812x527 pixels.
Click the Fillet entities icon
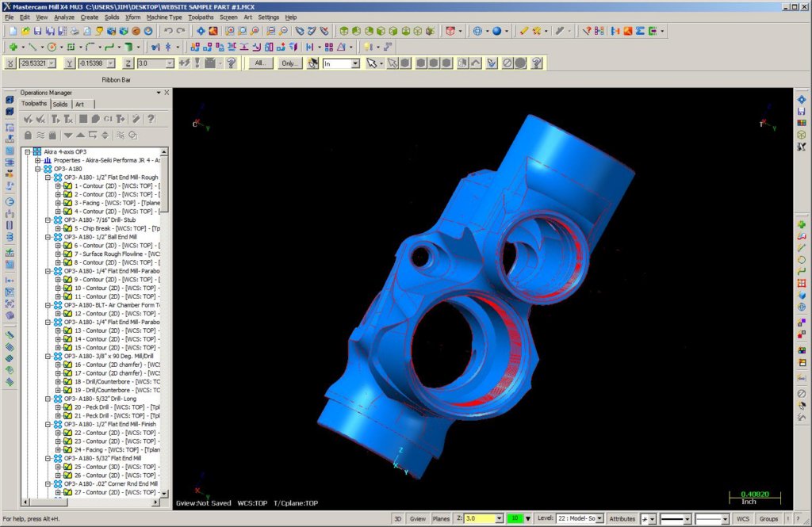[x=90, y=47]
